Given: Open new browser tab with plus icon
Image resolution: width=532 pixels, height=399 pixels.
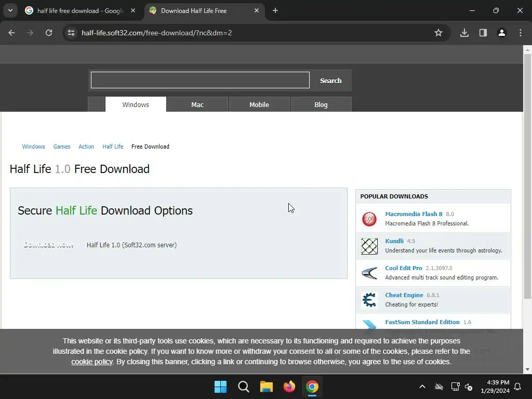Looking at the screenshot, I should tap(275, 11).
